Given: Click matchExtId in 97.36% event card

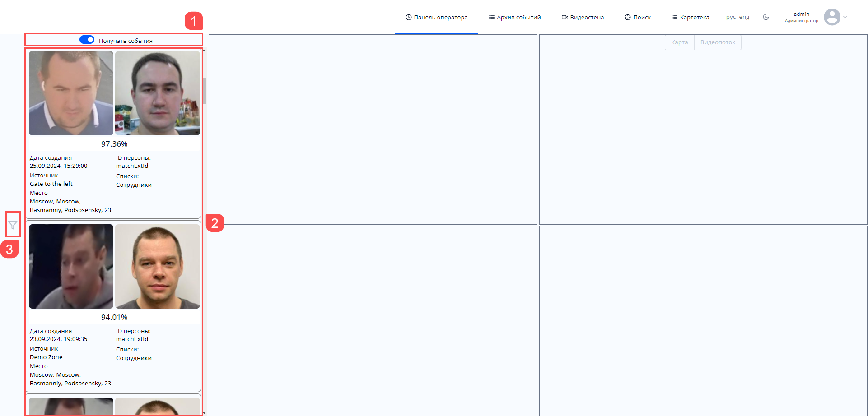Looking at the screenshot, I should [x=132, y=166].
